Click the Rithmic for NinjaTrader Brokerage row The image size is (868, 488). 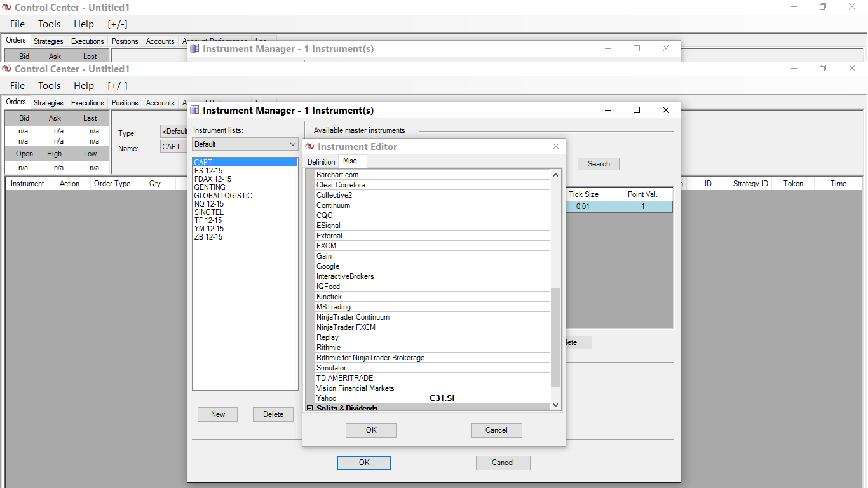(x=370, y=358)
